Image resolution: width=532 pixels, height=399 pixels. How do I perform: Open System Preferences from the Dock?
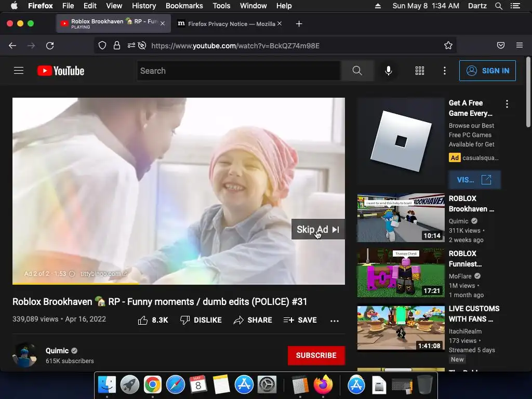[x=267, y=384]
